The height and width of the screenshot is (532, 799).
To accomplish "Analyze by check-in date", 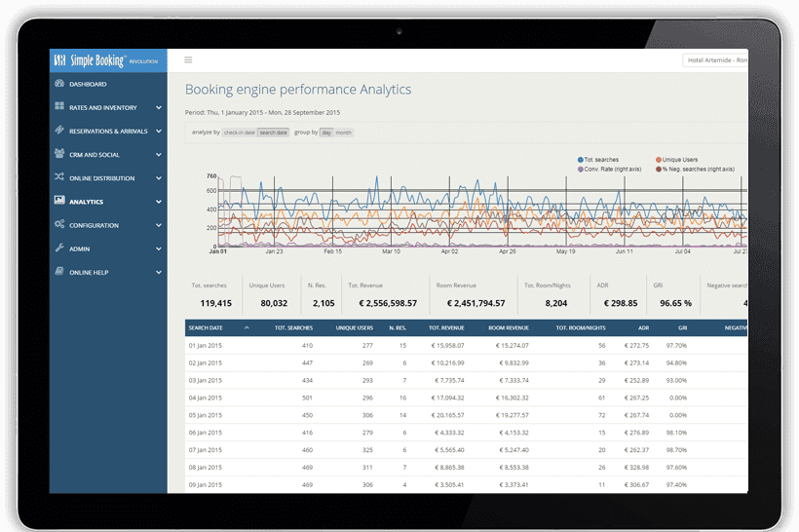I will point(239,133).
